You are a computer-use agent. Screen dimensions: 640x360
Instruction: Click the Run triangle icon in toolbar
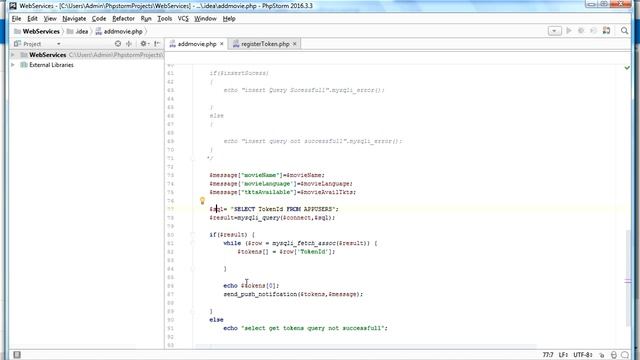coord(569,31)
